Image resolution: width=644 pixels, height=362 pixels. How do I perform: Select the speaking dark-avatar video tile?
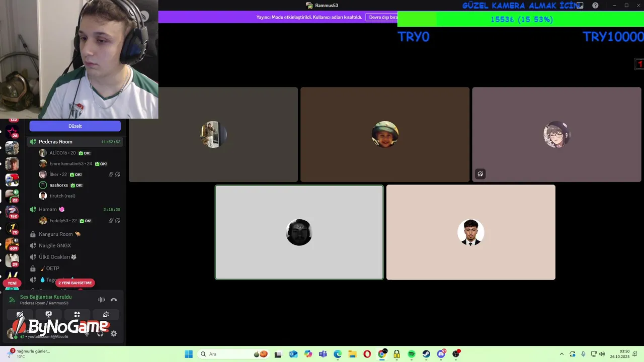[299, 232]
